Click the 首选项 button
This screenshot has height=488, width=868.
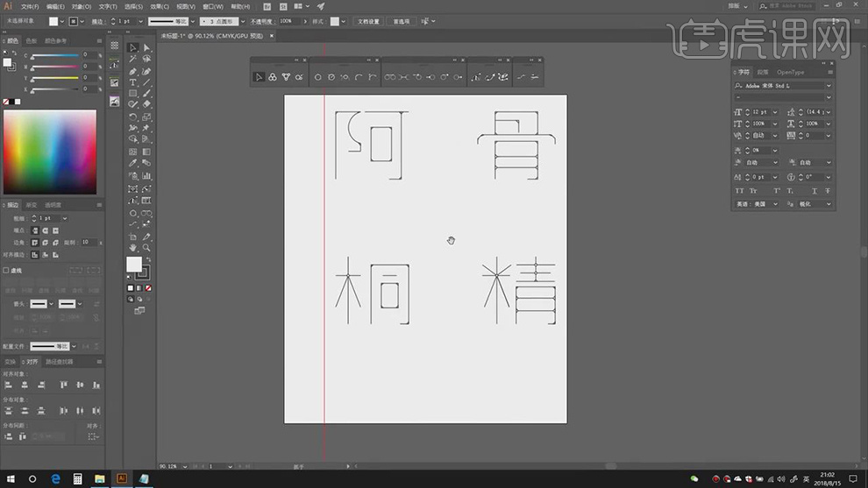point(401,21)
